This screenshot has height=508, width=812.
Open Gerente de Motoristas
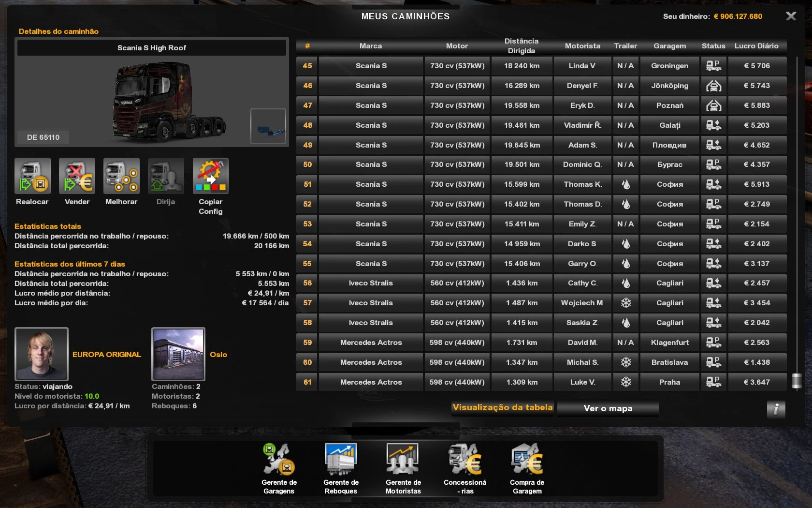pos(403,460)
